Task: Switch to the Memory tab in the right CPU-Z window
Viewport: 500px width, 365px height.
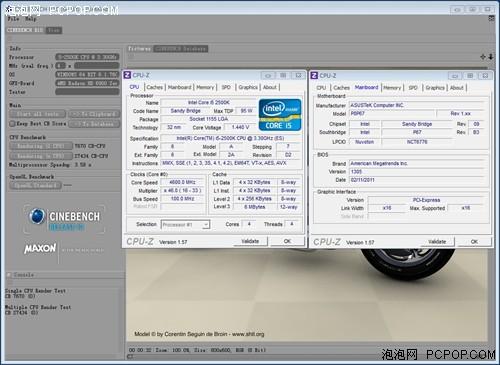Action: pos(392,88)
